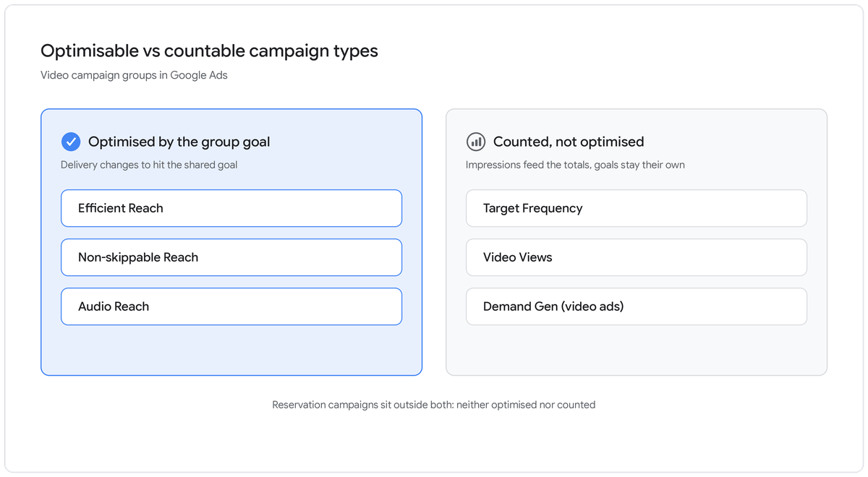Click 'Delivery changes to hit the shared goal'
868x477 pixels.
[x=149, y=165]
